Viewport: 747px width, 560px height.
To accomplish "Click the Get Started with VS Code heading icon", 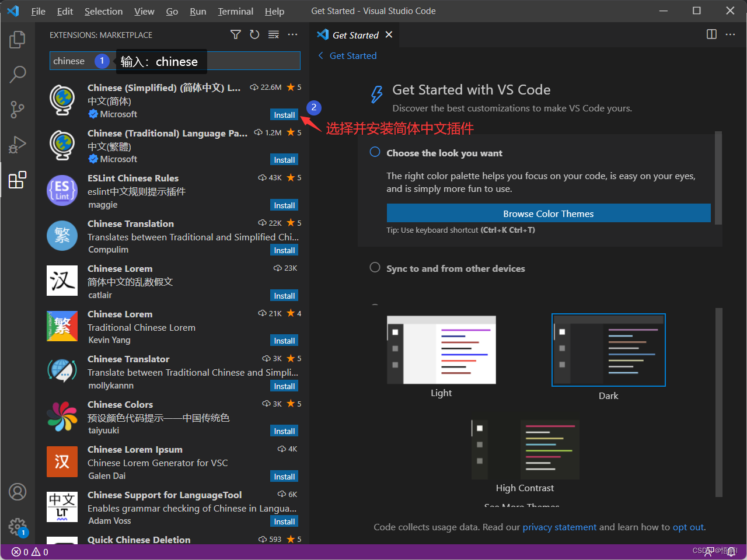I will pos(377,94).
